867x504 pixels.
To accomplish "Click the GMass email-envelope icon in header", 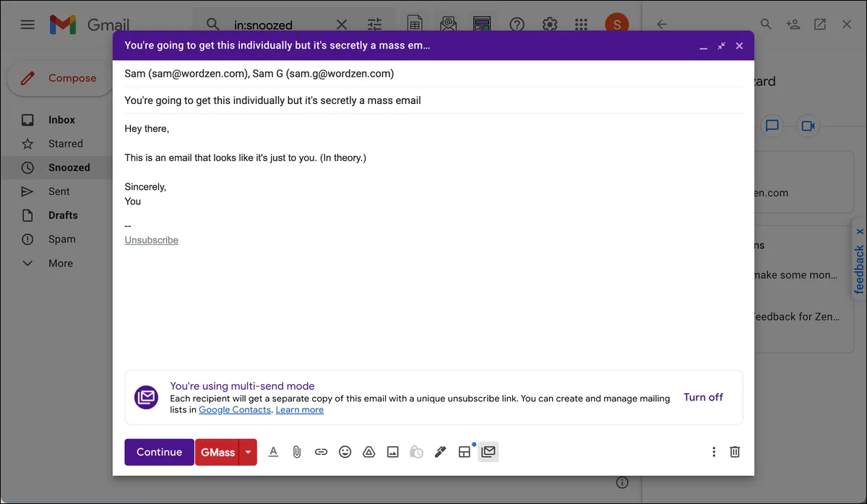I will point(449,24).
